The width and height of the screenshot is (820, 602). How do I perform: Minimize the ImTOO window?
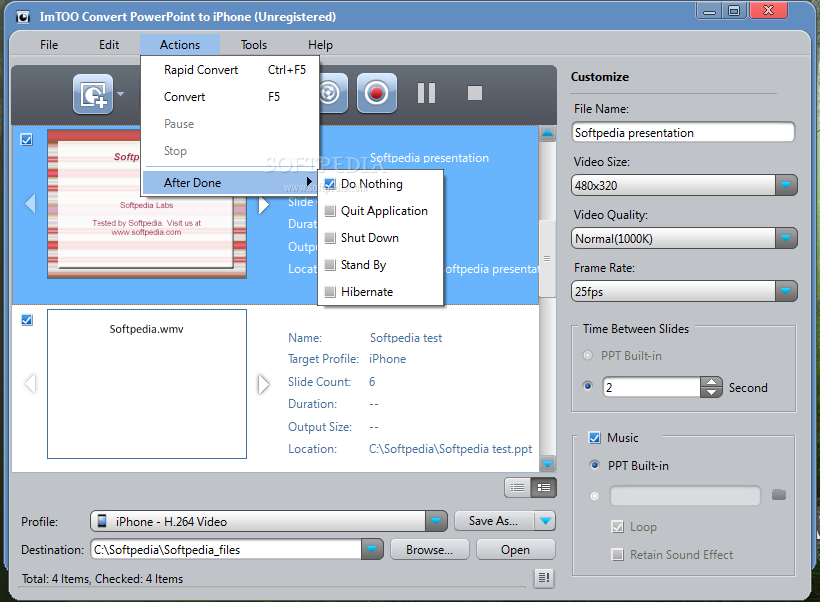click(710, 11)
